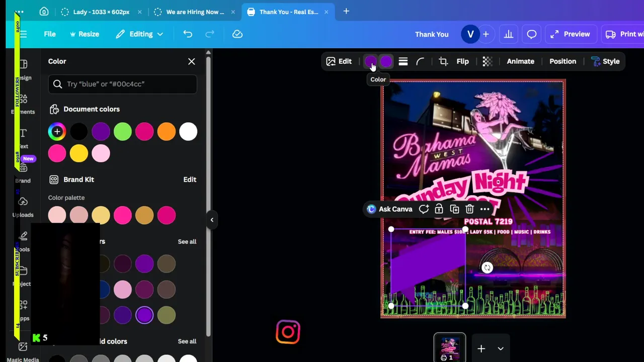
Task: Open the Style button
Action: [605, 61]
